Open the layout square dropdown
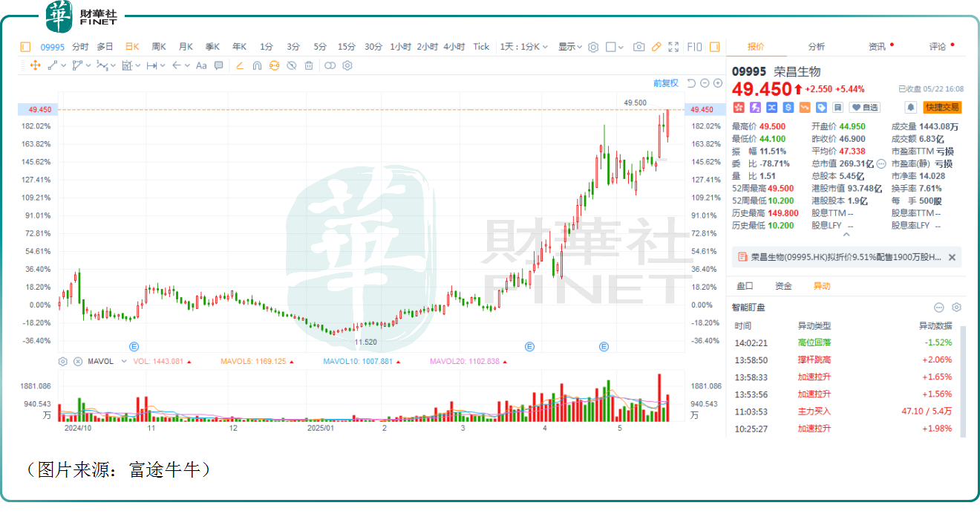The width and height of the screenshot is (980, 517). click(x=615, y=47)
